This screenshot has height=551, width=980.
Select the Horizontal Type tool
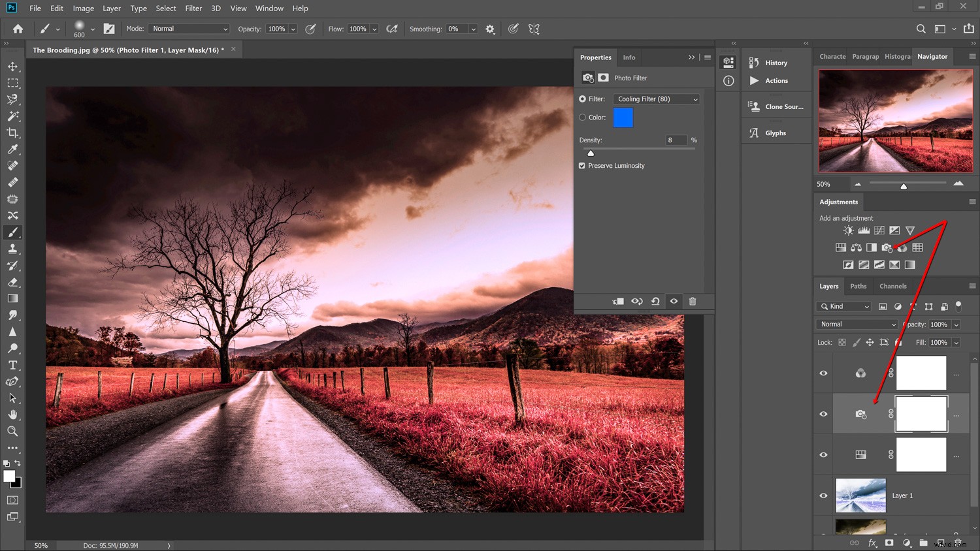[13, 365]
